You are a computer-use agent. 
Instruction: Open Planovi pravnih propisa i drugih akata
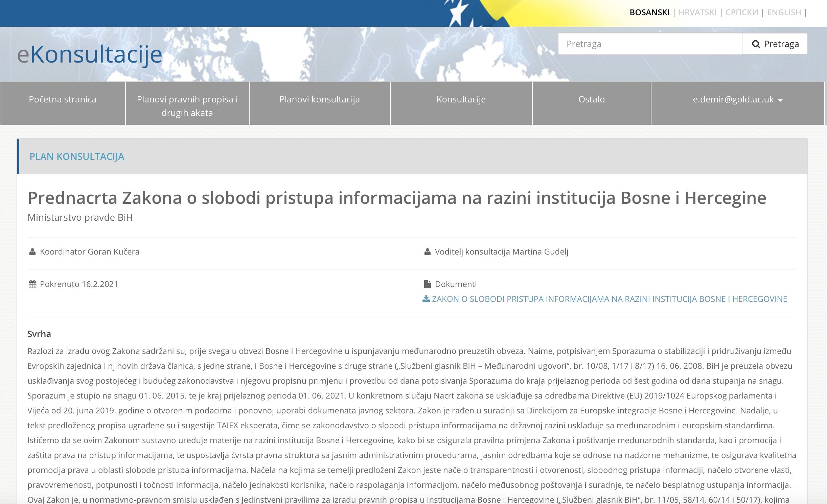pyautogui.click(x=187, y=106)
